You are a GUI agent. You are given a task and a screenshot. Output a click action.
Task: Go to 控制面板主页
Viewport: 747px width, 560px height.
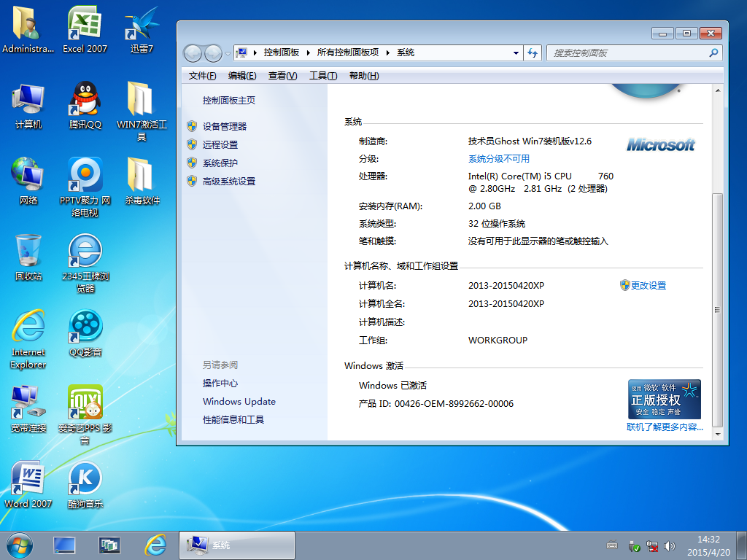pyautogui.click(x=228, y=101)
